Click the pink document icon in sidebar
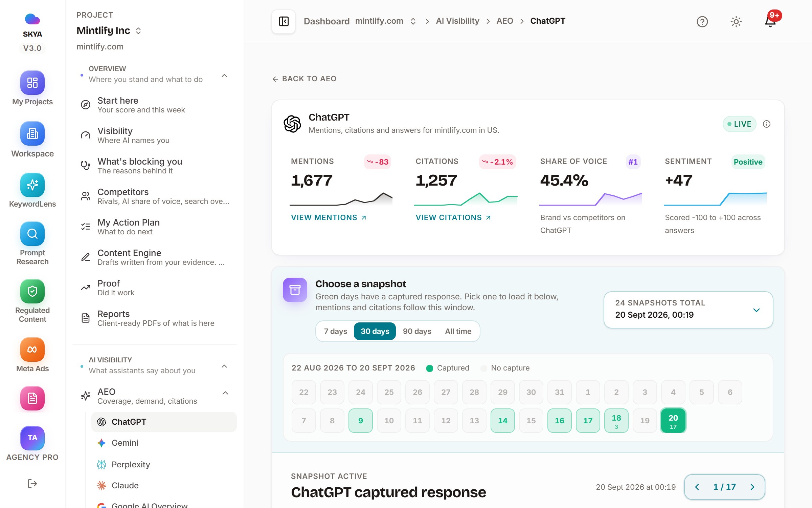 coord(32,398)
